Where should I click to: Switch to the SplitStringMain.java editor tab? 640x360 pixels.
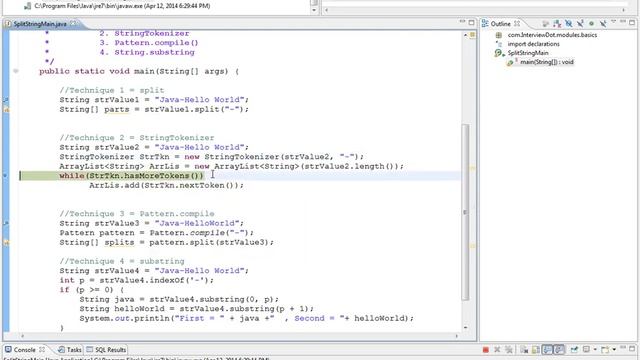coord(40,24)
